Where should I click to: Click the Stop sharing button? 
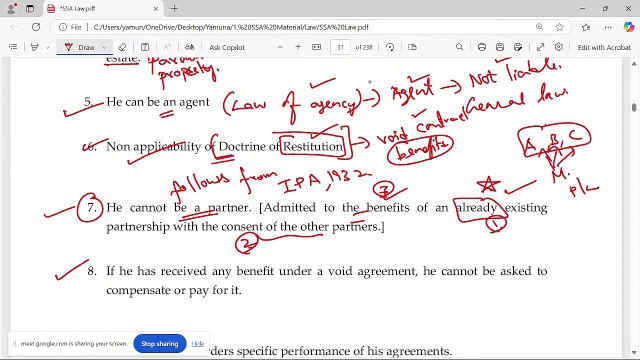tap(160, 344)
